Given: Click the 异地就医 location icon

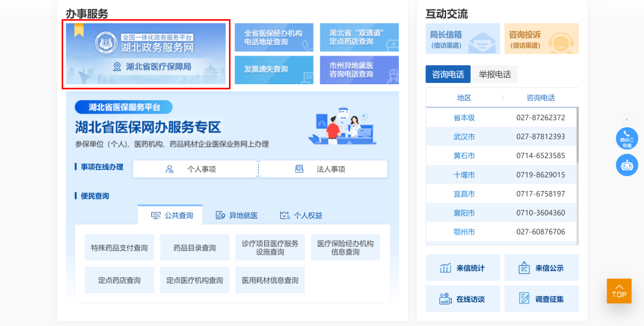Looking at the screenshot, I should coord(221,216).
